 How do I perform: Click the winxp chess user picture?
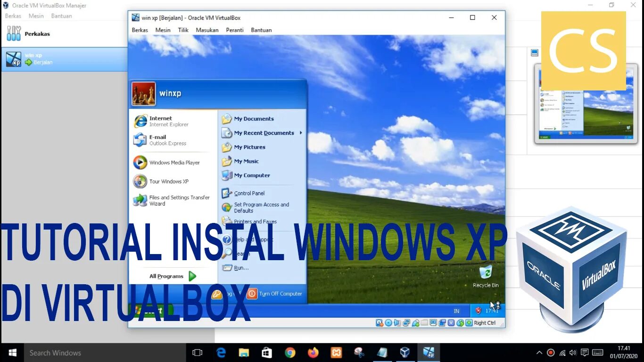[x=144, y=93]
